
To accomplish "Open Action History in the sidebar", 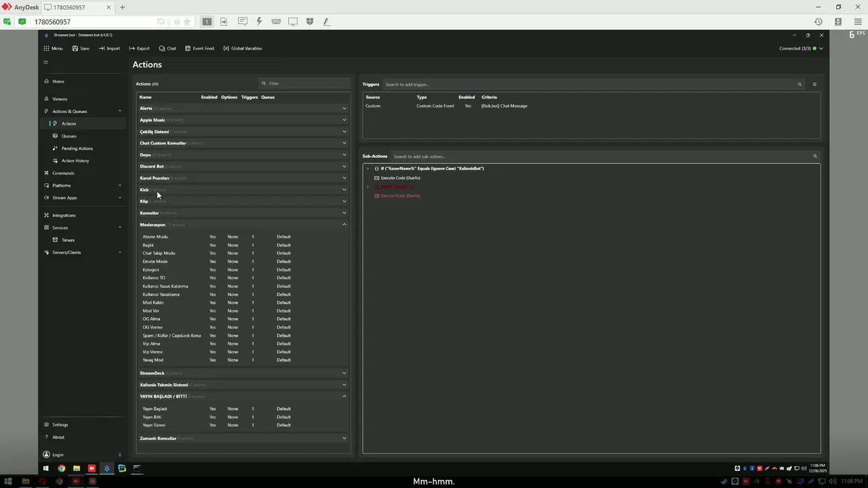I will point(75,161).
